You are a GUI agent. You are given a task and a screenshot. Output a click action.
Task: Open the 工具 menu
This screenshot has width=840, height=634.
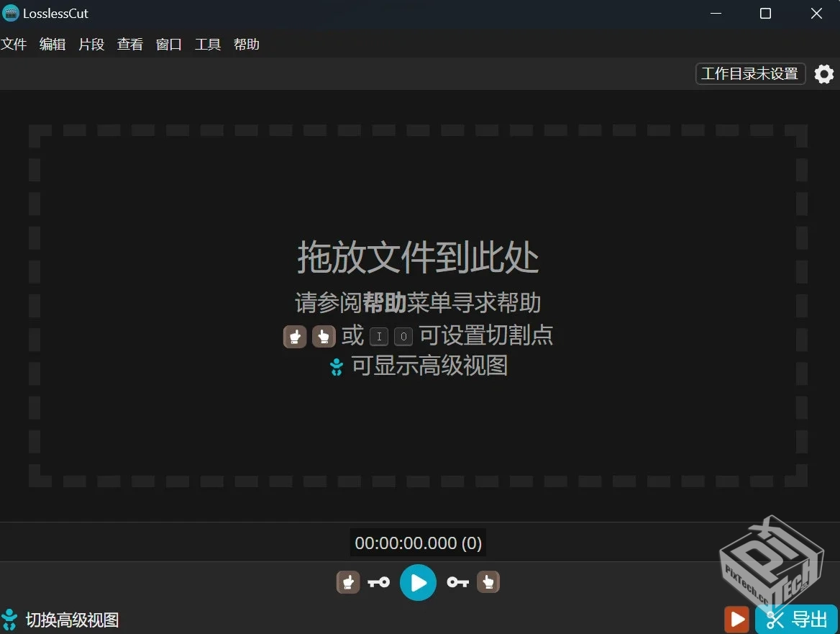(x=207, y=44)
